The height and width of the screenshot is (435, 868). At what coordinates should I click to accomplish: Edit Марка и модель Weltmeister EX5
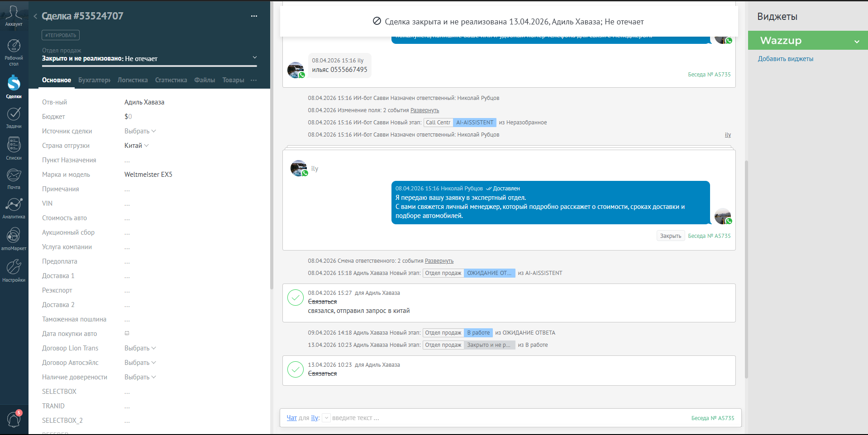pos(148,175)
